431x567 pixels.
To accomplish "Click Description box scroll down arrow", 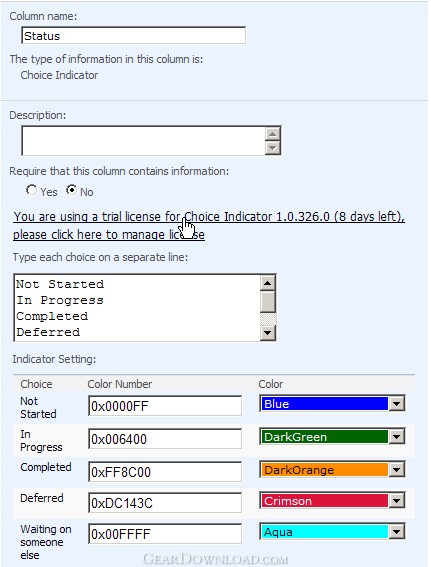I will click(x=273, y=148).
